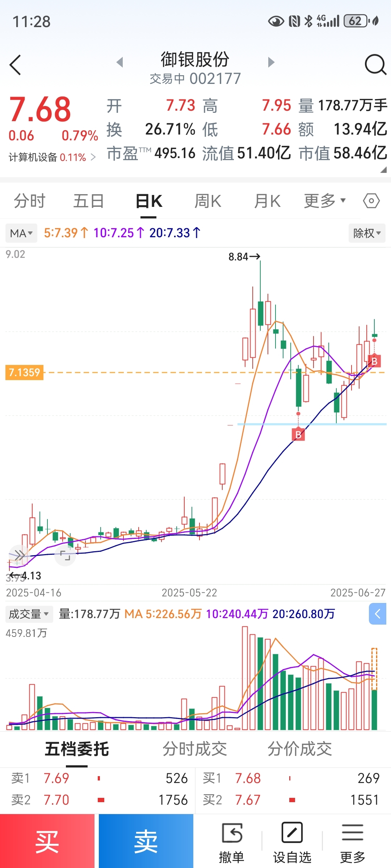Expand quote details corner triangle

pos(383,170)
